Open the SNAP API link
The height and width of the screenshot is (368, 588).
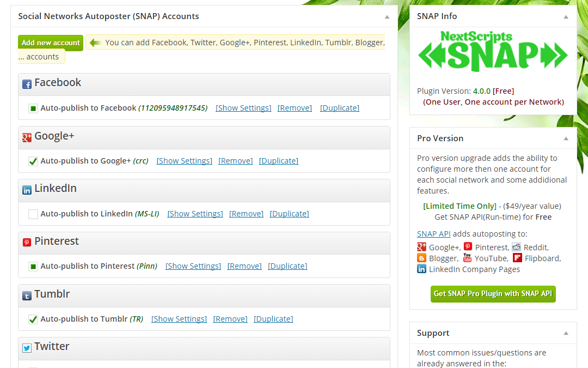click(x=433, y=234)
